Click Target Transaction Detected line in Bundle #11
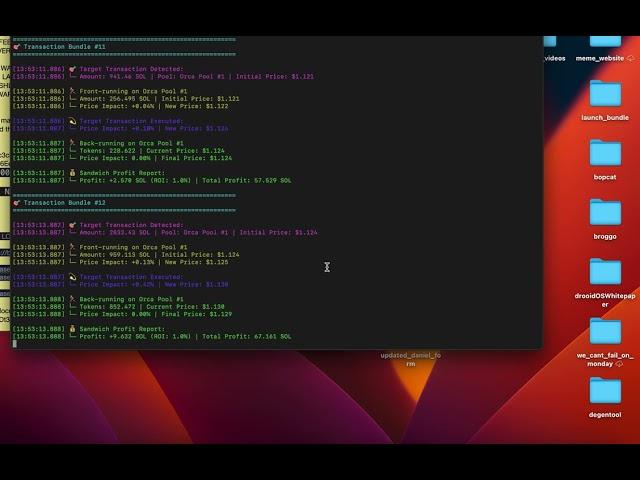The width and height of the screenshot is (640, 480). click(98, 69)
